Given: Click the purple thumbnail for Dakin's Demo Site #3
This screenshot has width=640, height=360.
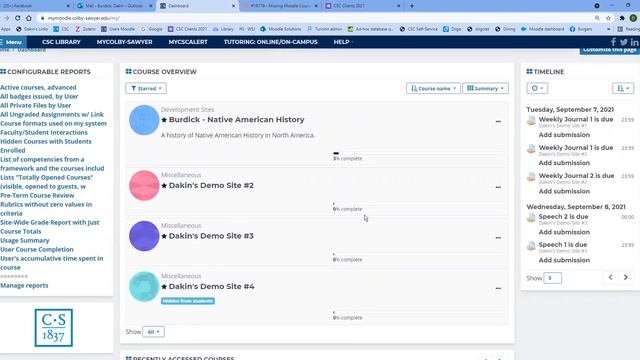Looking at the screenshot, I should (x=144, y=236).
